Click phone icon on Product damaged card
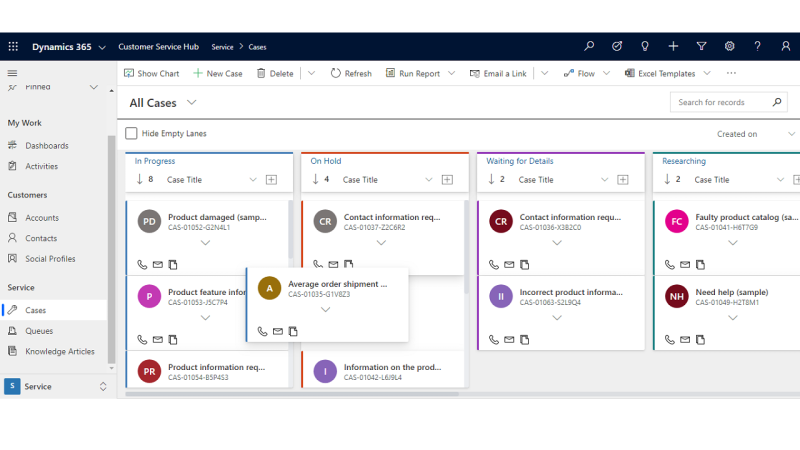This screenshot has height=450, width=800. [142, 264]
